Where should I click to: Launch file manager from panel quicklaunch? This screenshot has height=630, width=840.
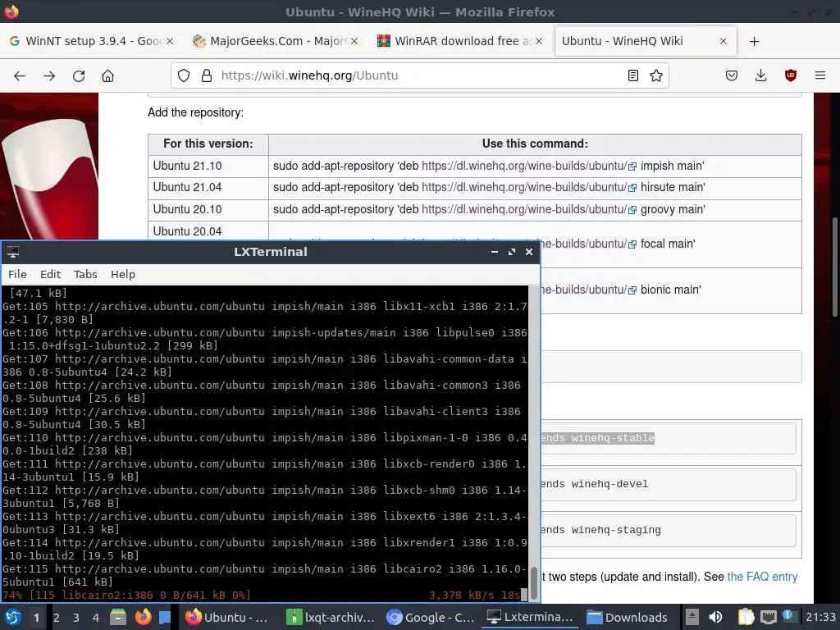tap(118, 617)
